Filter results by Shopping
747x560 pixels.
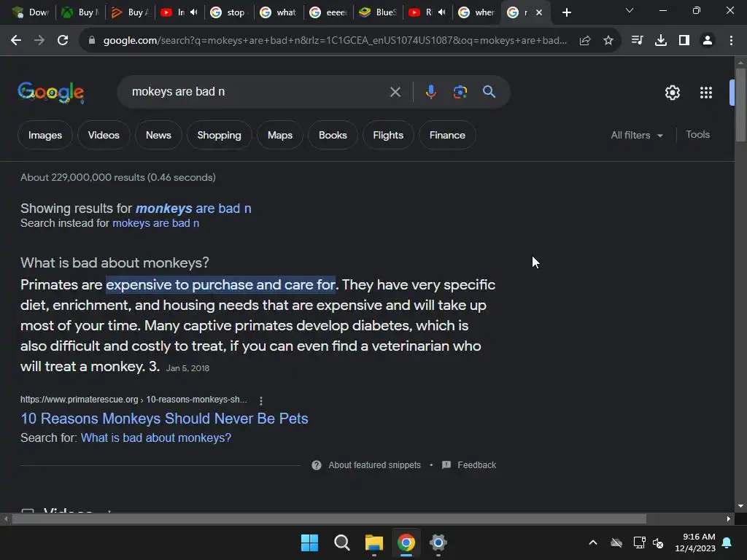tap(219, 135)
